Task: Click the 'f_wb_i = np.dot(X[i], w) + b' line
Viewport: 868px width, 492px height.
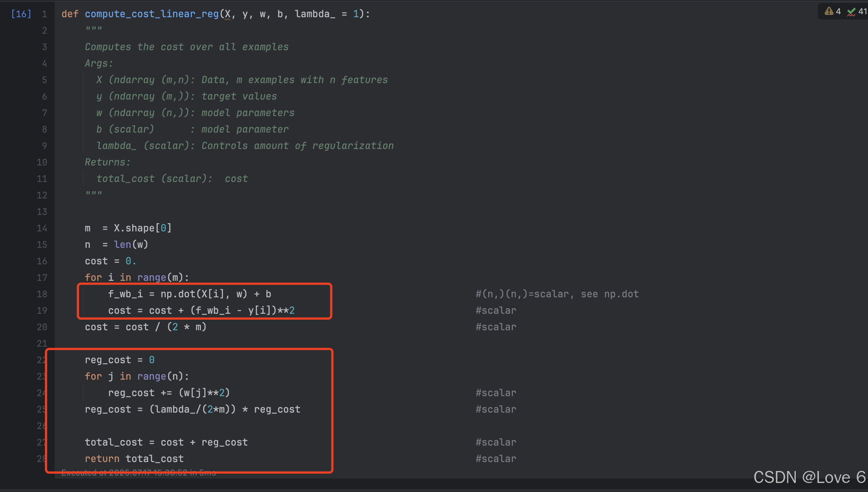Action: click(x=190, y=294)
